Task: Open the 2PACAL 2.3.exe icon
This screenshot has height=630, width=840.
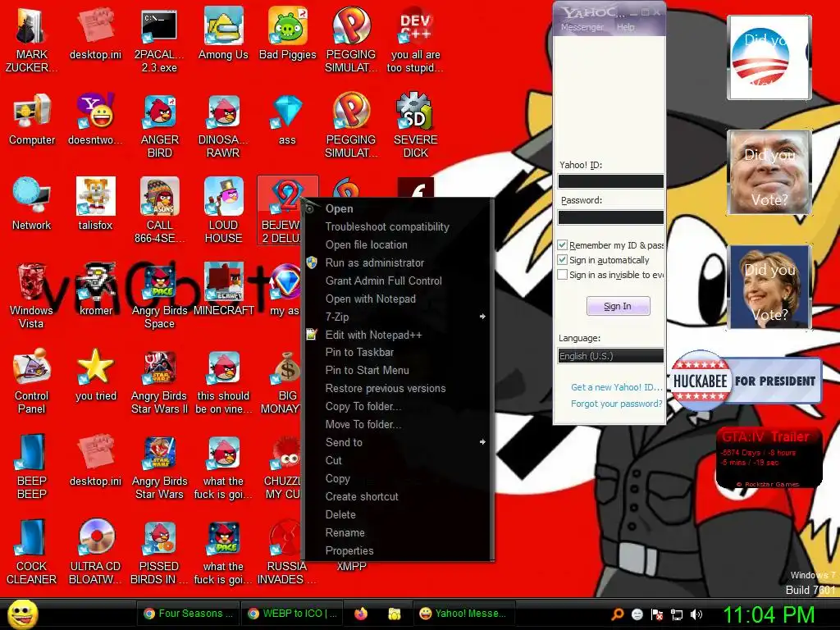Action: 159,40
